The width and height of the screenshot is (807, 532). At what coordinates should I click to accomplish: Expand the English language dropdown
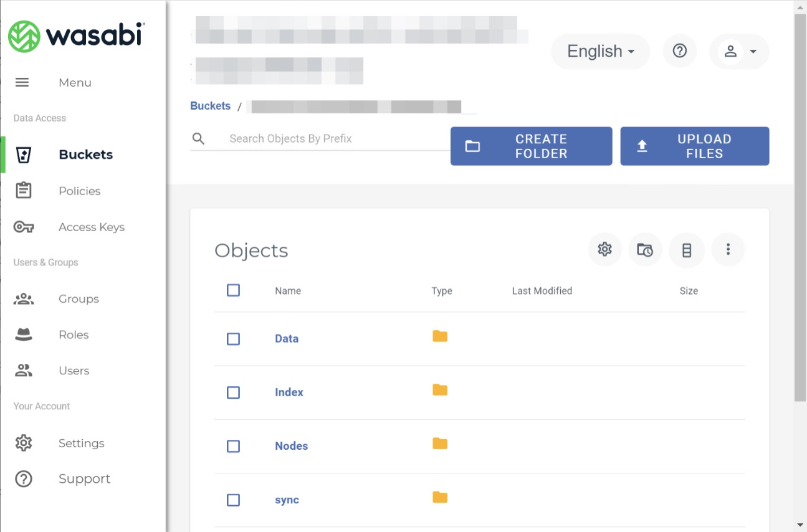pyautogui.click(x=600, y=51)
